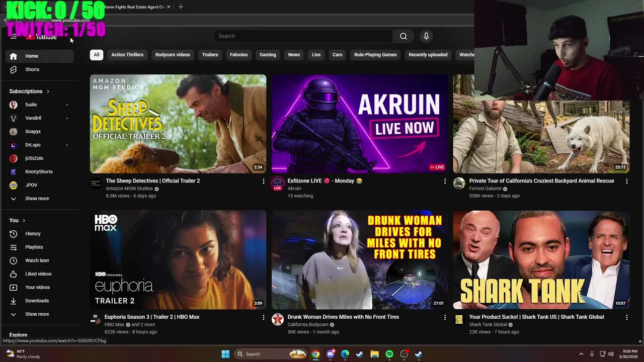
Task: Click Shark Tank Global channel name
Action: [488, 325]
